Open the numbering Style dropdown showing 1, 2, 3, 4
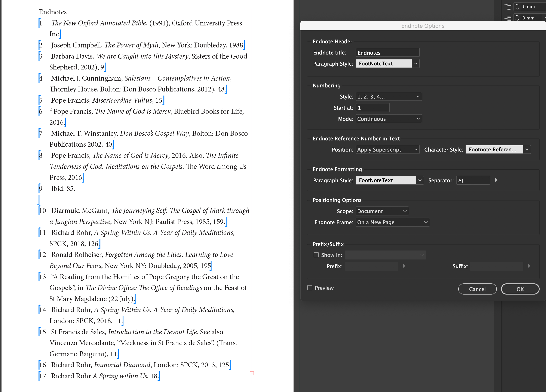The width and height of the screenshot is (546, 392). [389, 96]
